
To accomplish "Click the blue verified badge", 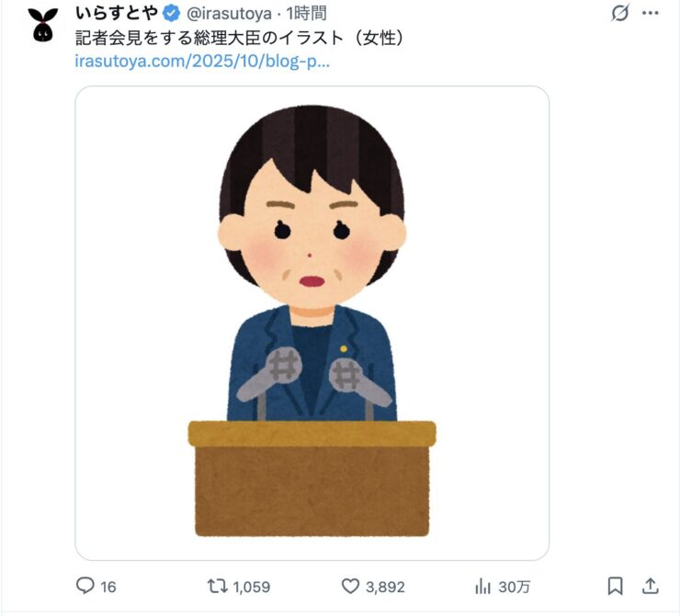I will tap(171, 14).
